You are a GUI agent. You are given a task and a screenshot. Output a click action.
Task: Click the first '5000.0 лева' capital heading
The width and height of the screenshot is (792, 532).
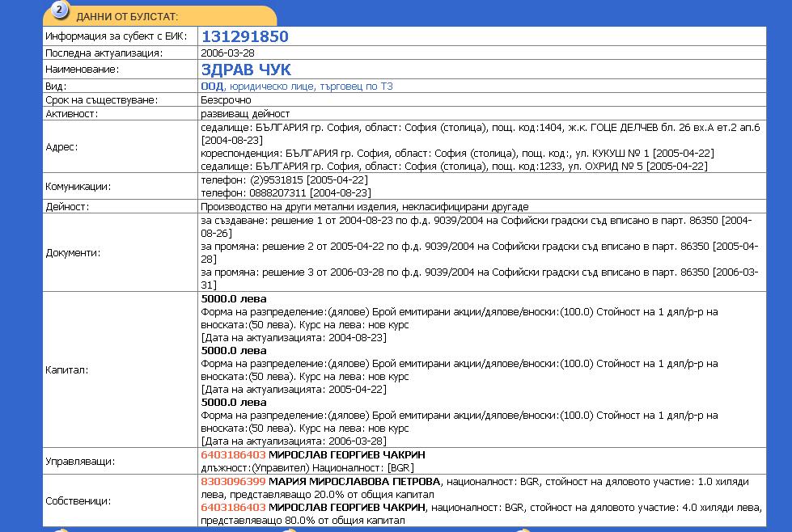pos(233,299)
